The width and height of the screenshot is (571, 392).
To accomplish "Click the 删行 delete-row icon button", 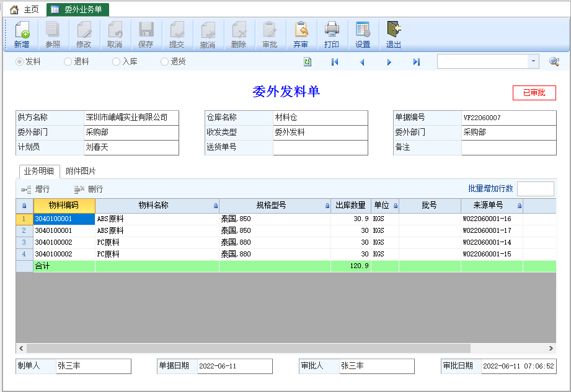I will click(89, 189).
